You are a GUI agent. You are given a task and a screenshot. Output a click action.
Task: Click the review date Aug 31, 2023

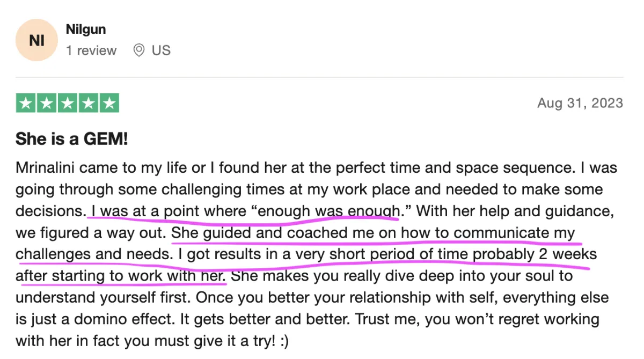point(580,103)
